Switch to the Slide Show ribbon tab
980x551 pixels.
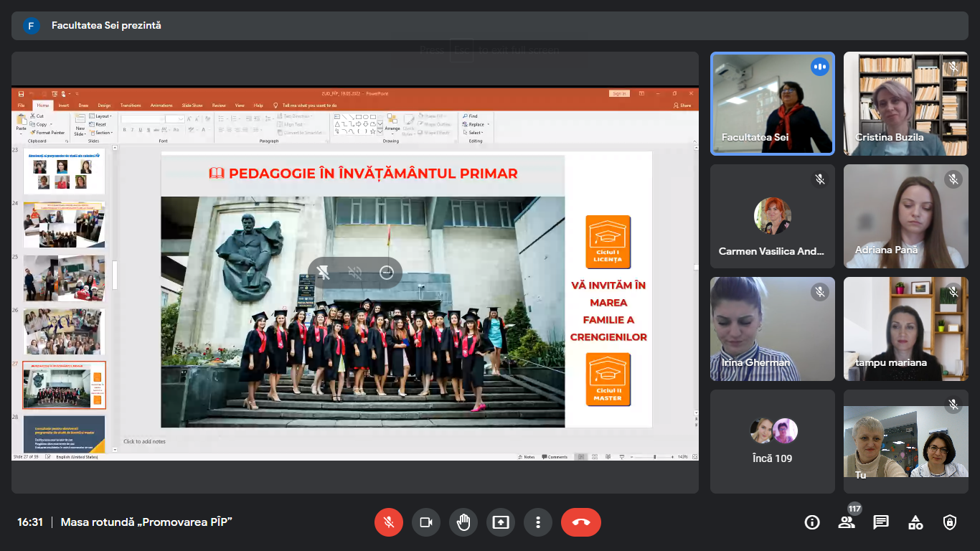pyautogui.click(x=192, y=105)
